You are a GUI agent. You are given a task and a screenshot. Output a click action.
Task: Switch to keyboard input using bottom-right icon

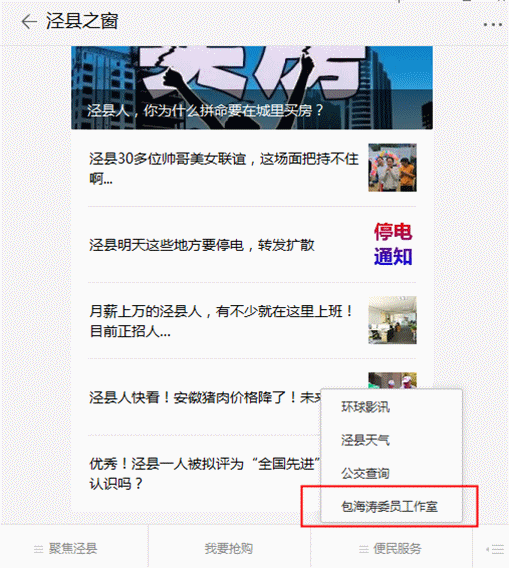click(495, 550)
